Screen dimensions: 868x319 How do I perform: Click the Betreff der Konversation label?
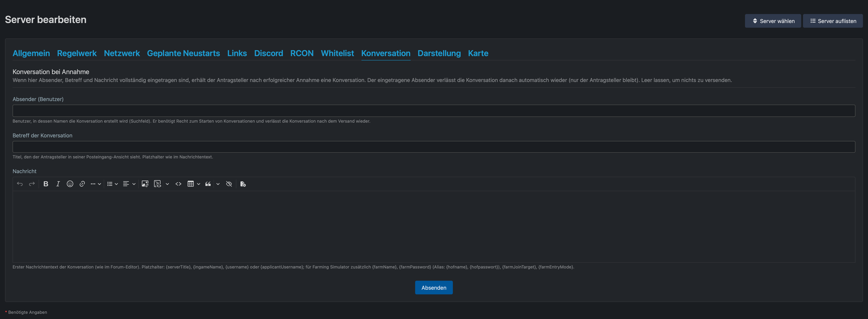(x=42, y=135)
